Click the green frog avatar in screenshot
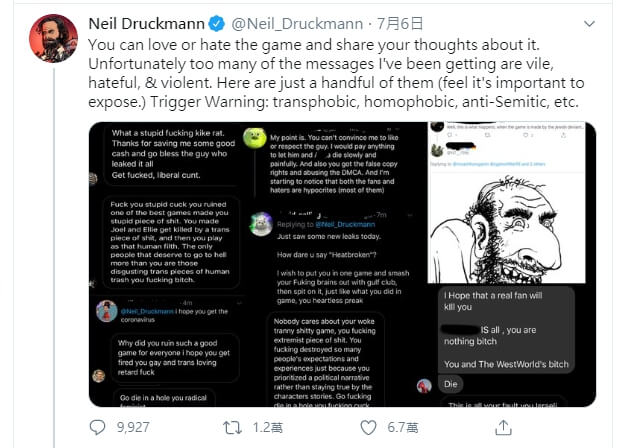 pyautogui.click(x=256, y=138)
